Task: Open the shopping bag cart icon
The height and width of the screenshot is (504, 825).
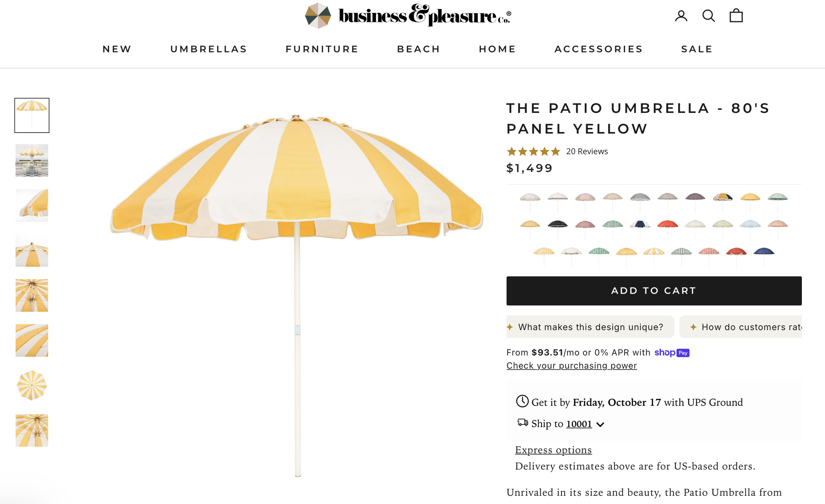Action: (736, 16)
